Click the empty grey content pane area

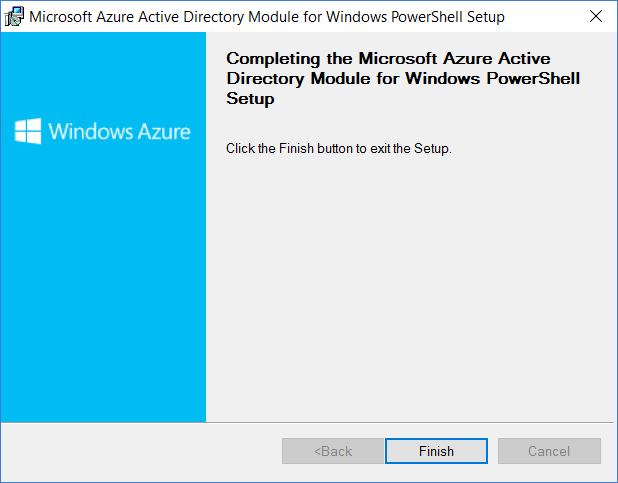coord(410,284)
